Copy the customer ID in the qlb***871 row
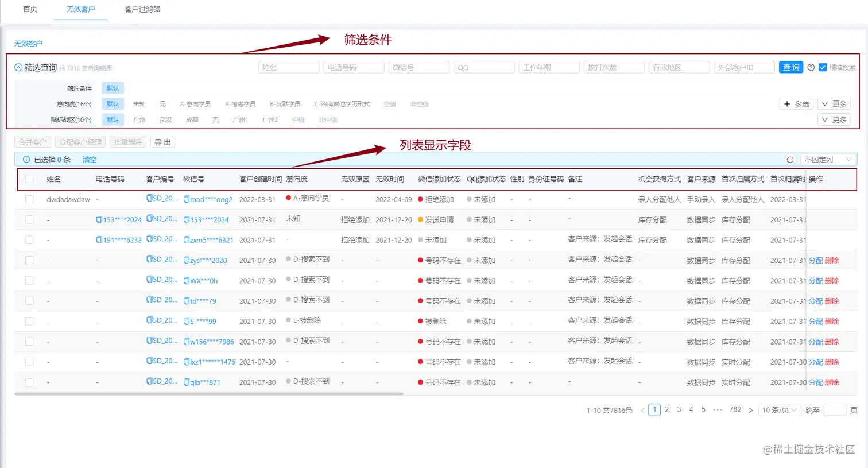868x468 pixels. coord(149,381)
